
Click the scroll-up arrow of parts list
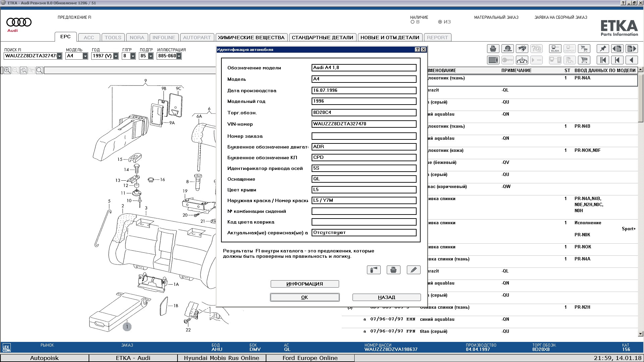pyautogui.click(x=641, y=69)
